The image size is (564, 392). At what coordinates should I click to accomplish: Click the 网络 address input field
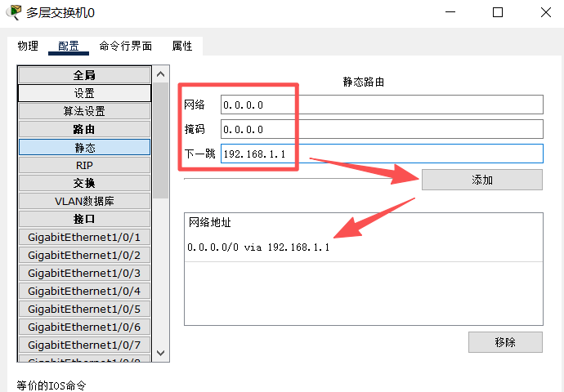(382, 105)
